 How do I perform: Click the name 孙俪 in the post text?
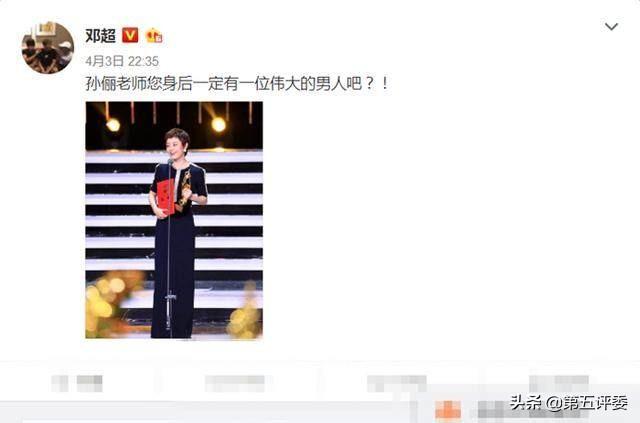click(x=101, y=84)
